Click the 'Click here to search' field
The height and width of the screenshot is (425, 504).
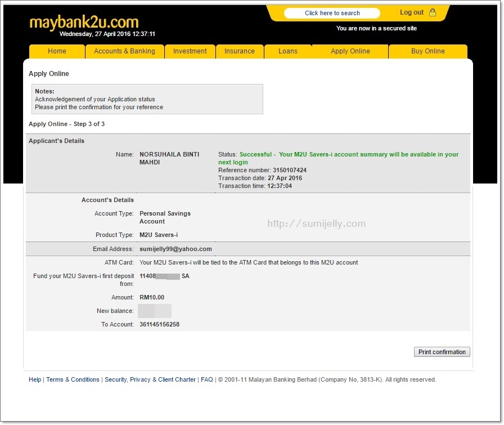[332, 13]
